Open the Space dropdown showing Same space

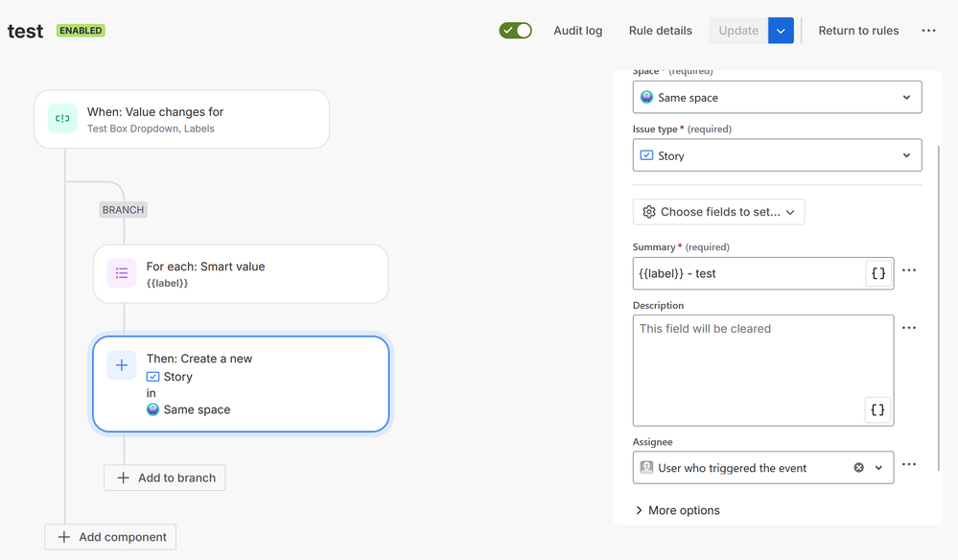(x=777, y=97)
